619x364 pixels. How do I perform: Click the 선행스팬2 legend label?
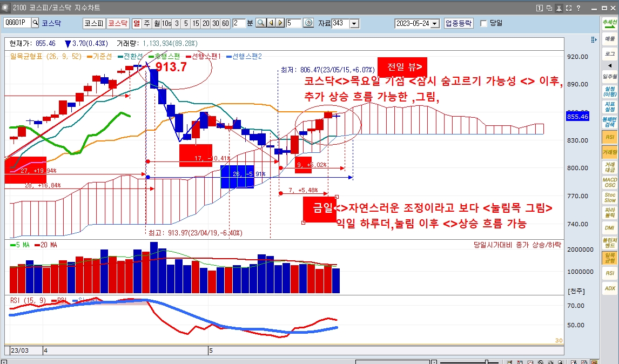(x=244, y=57)
